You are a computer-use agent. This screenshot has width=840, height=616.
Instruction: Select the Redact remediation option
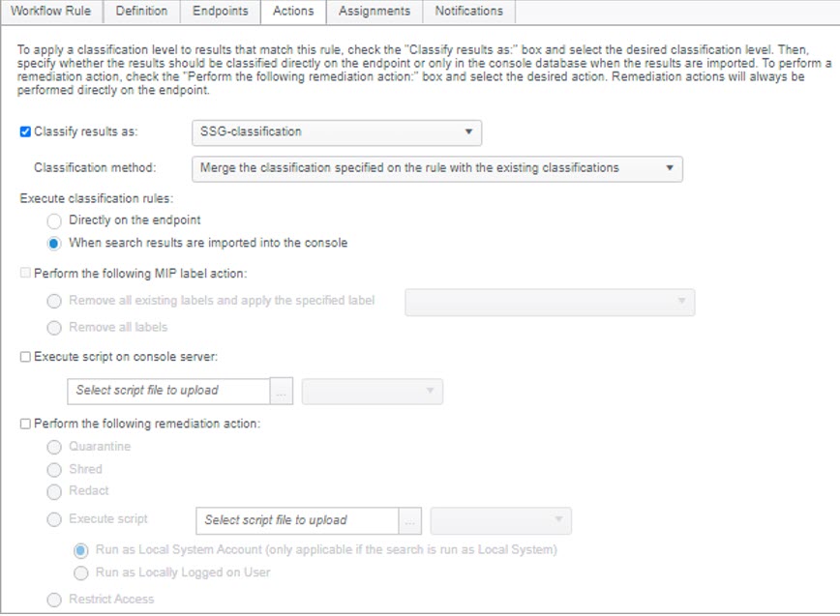[54, 491]
